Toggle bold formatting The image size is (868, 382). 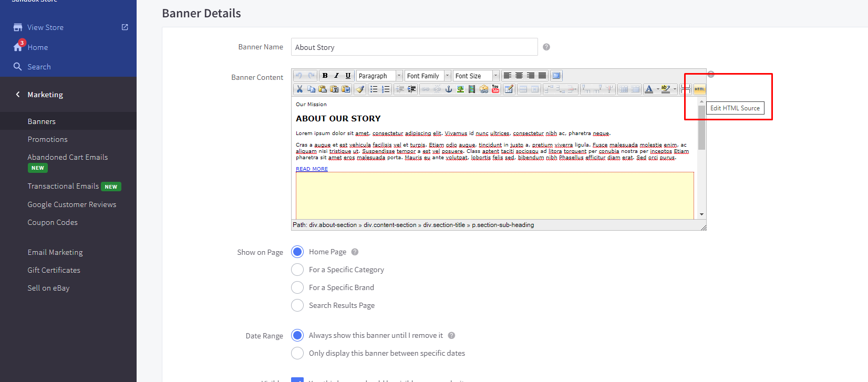[325, 76]
